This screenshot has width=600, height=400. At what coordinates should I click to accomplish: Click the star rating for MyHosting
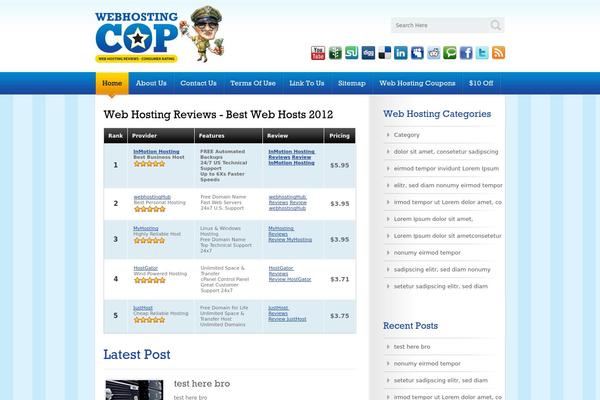[x=149, y=241]
